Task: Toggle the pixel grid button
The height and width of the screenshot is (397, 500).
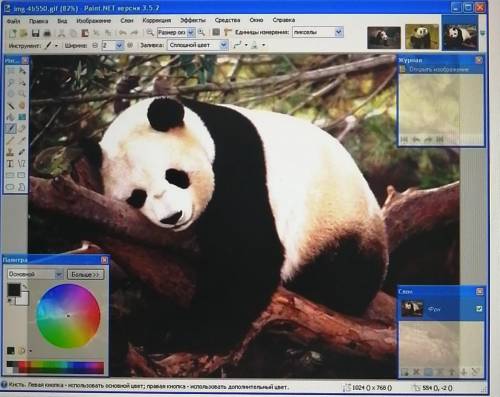Action: point(216,32)
